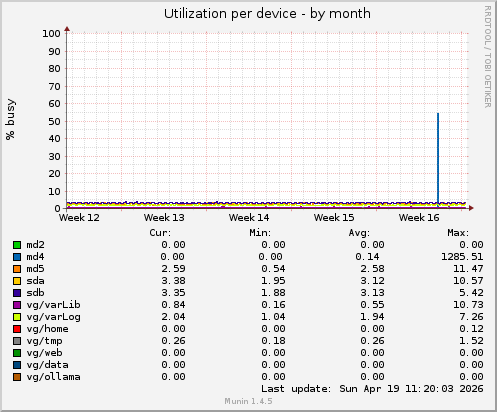The image size is (497, 412).
Task: Click the sdb Avg value 3.13
Action: tap(372, 293)
